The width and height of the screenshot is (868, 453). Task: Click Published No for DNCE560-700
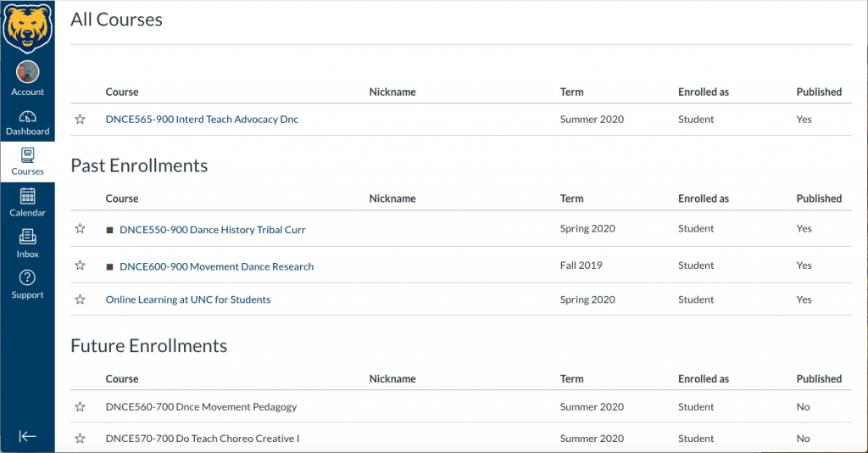click(x=804, y=407)
